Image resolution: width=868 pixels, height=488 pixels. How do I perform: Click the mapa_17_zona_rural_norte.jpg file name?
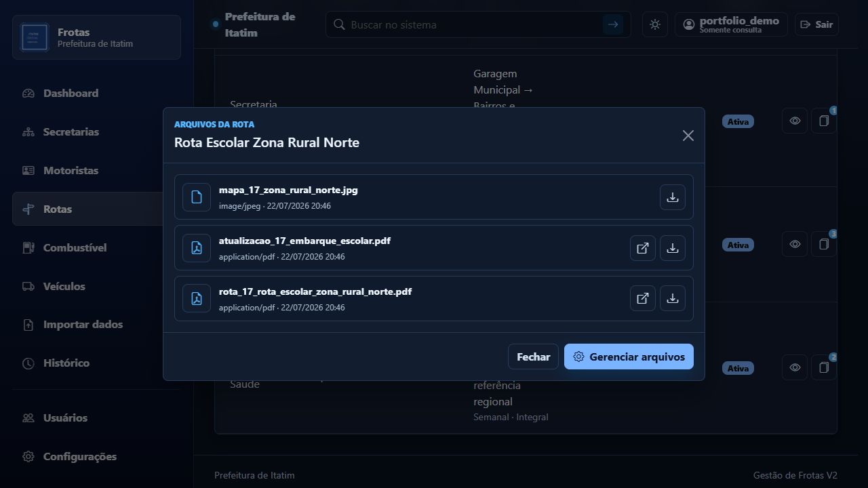[x=288, y=190]
